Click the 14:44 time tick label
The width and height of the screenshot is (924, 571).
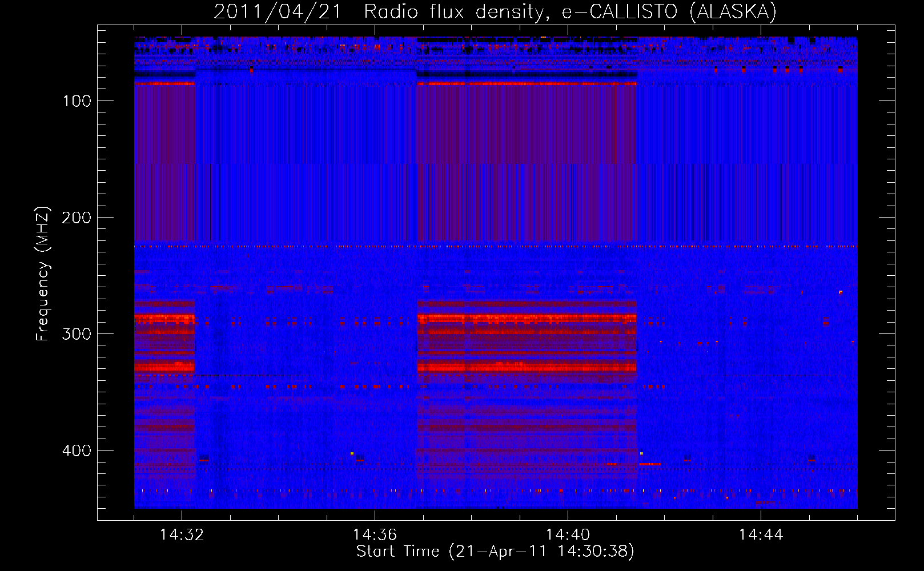761,535
